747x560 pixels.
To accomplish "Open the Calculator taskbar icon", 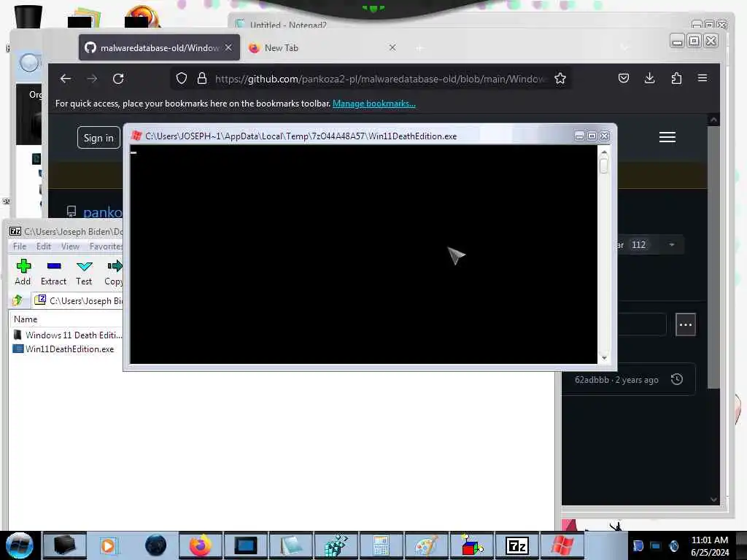I will tap(381, 545).
